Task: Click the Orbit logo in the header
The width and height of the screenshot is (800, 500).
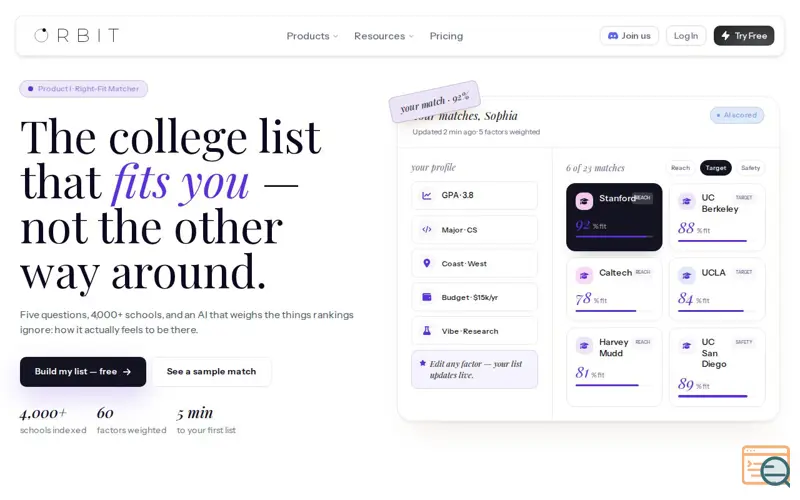Action: coord(77,35)
